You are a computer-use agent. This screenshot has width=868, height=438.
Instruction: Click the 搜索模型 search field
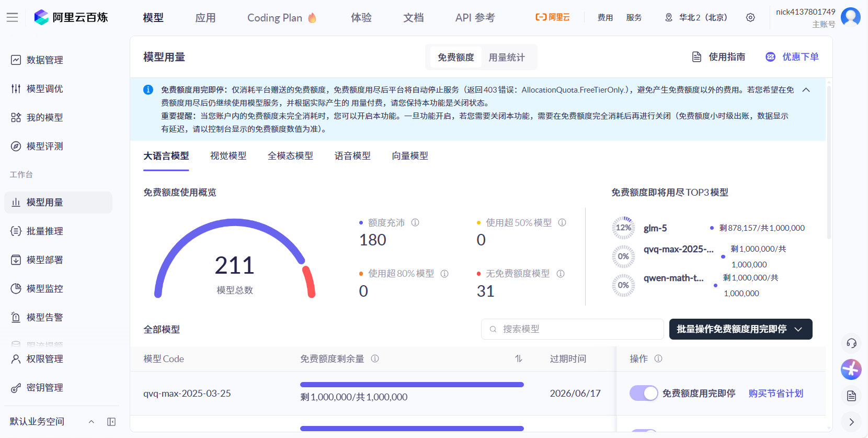click(573, 329)
